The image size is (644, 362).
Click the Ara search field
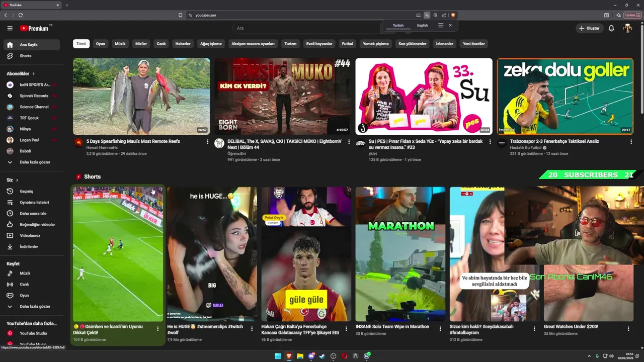[307, 28]
